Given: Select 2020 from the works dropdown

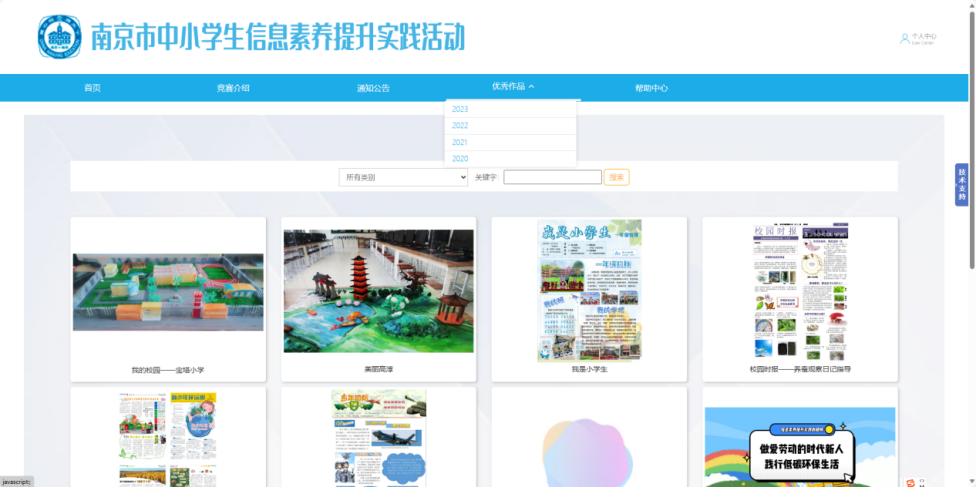Looking at the screenshot, I should point(510,159).
